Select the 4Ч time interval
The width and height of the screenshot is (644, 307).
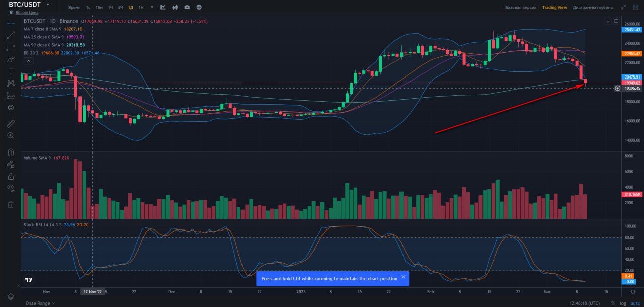[120, 8]
